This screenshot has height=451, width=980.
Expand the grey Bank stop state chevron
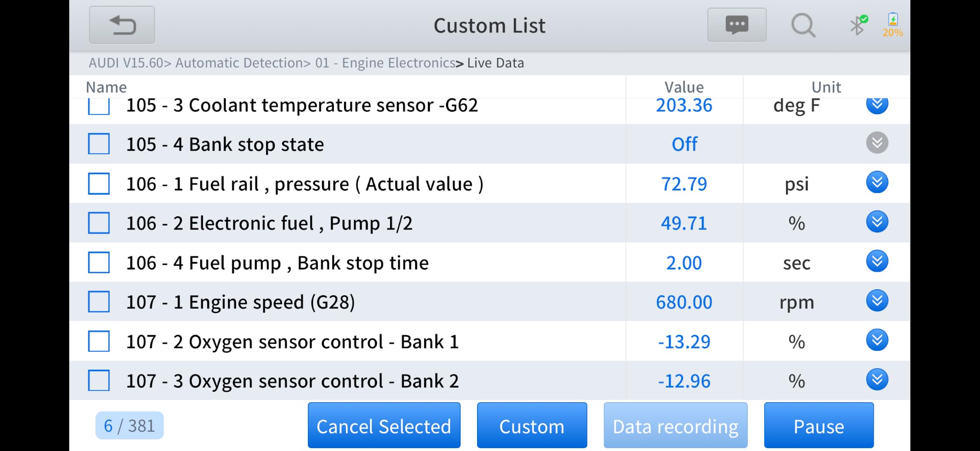pos(877,142)
